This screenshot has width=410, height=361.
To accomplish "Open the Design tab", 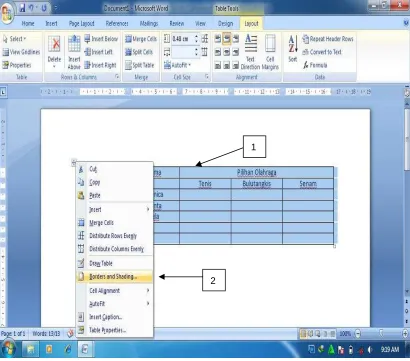I will (x=225, y=24).
